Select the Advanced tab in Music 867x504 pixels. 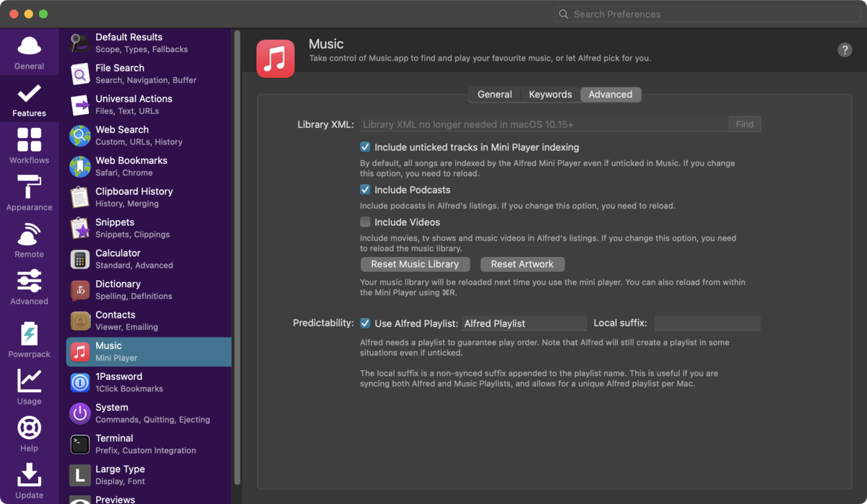610,95
